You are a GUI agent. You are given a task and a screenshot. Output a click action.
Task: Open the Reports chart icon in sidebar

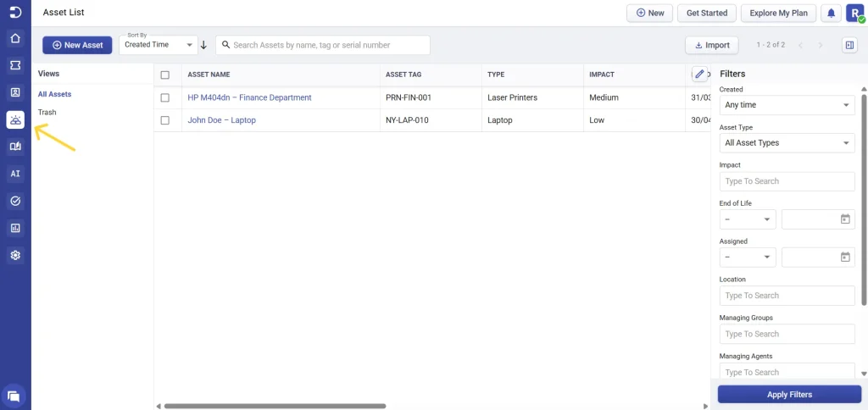point(15,228)
